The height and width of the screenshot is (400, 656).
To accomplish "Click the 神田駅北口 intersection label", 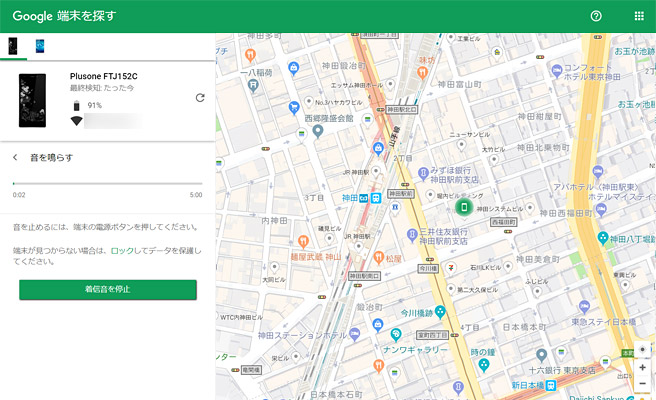I will (402, 110).
